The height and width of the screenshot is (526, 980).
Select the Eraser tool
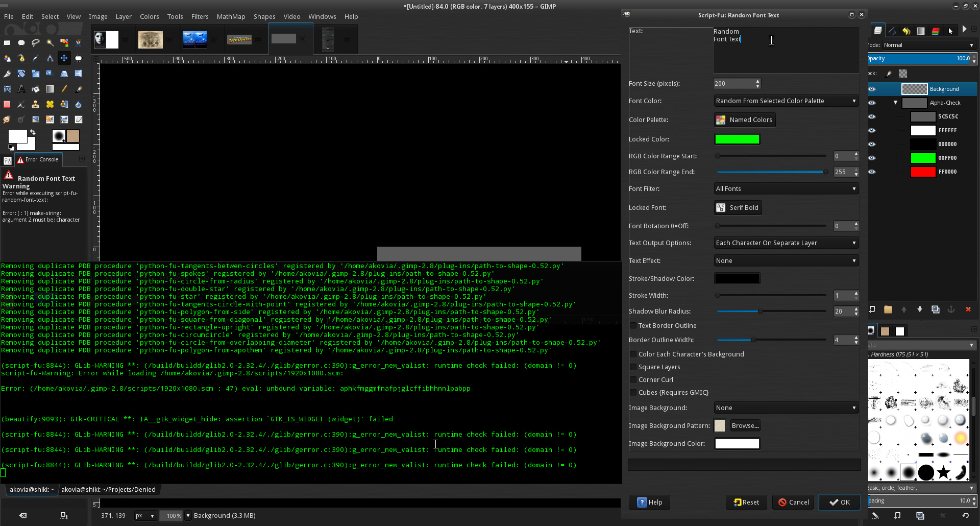[7, 104]
